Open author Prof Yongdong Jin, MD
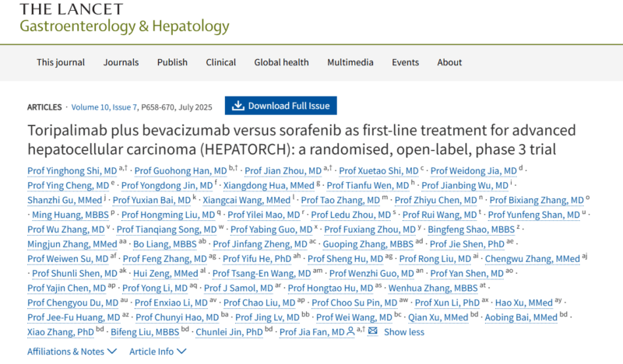 tap(167, 186)
